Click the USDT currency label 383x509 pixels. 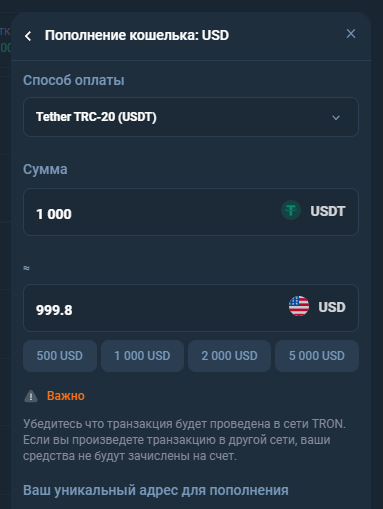click(328, 211)
